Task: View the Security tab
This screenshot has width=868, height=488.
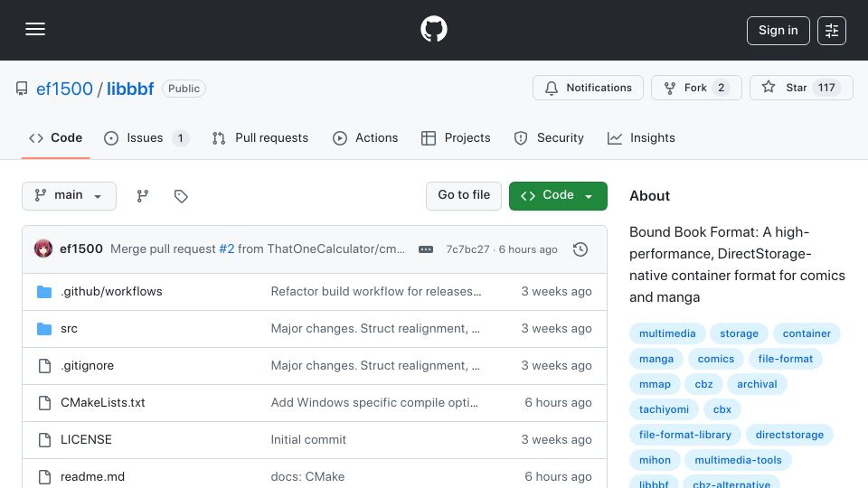Action: [x=549, y=137]
